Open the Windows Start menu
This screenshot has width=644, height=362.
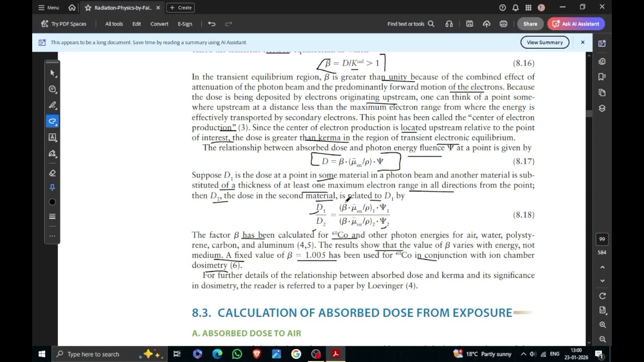coord(42,354)
